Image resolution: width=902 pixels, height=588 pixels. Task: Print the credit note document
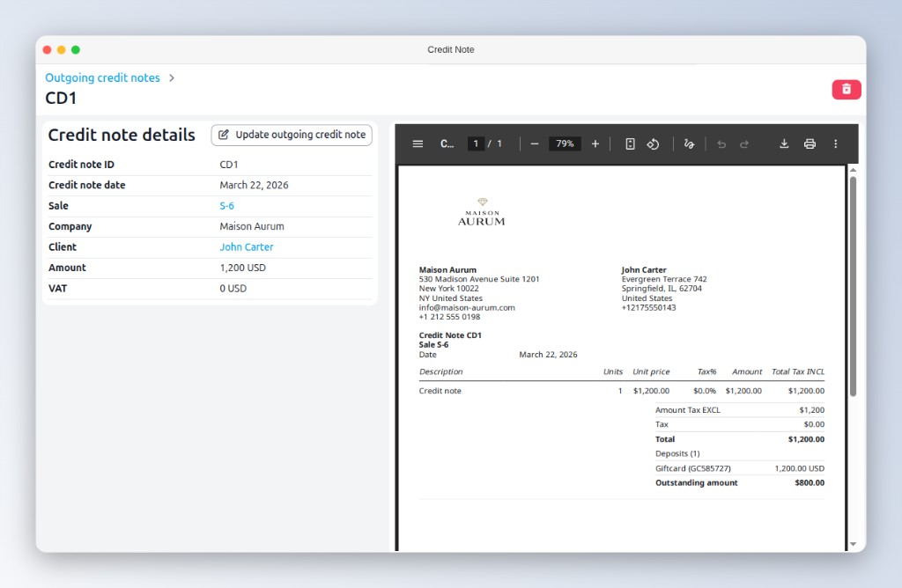(809, 143)
